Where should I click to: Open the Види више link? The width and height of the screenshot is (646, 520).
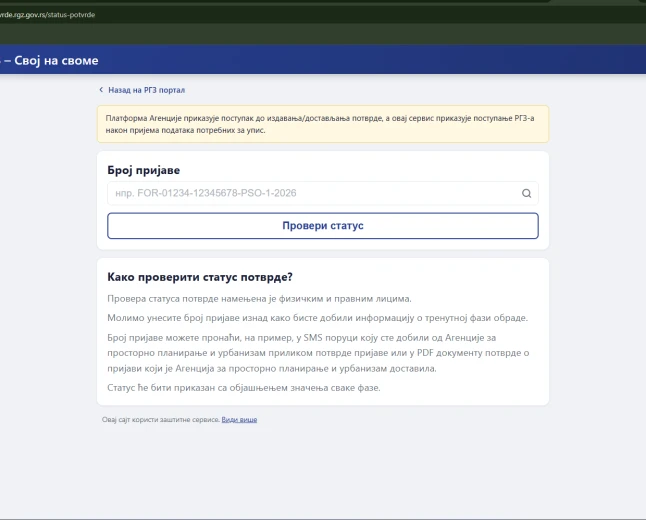point(239,419)
